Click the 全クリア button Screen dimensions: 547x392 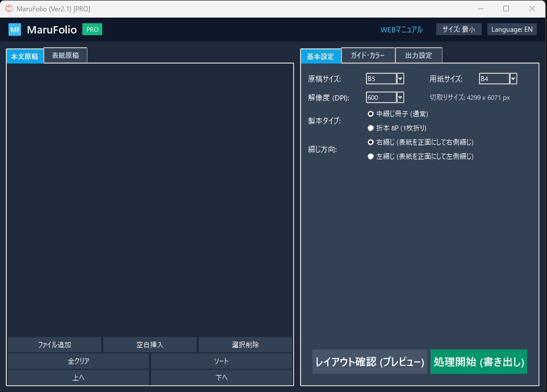[x=78, y=361]
